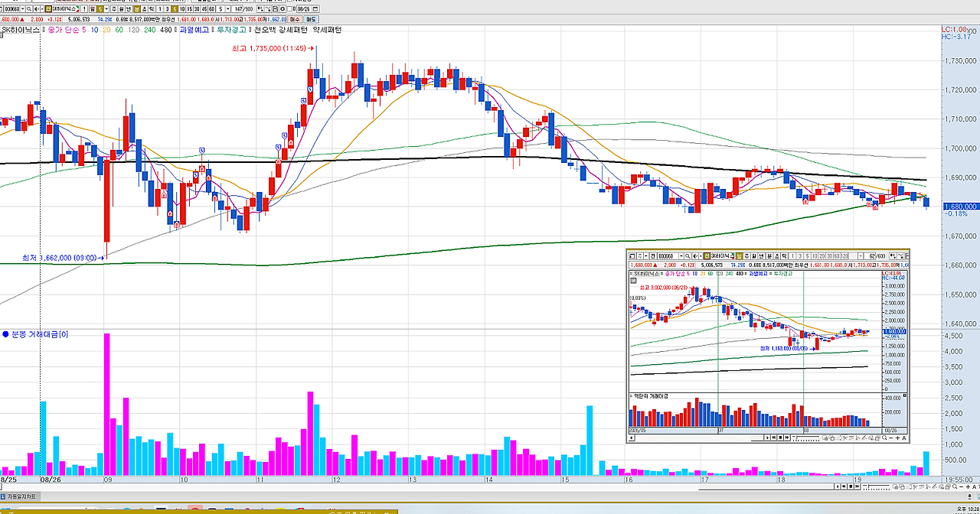This screenshot has width=980, height=514.
Task: Click the stop button in inset chart controls
Action: [780, 438]
